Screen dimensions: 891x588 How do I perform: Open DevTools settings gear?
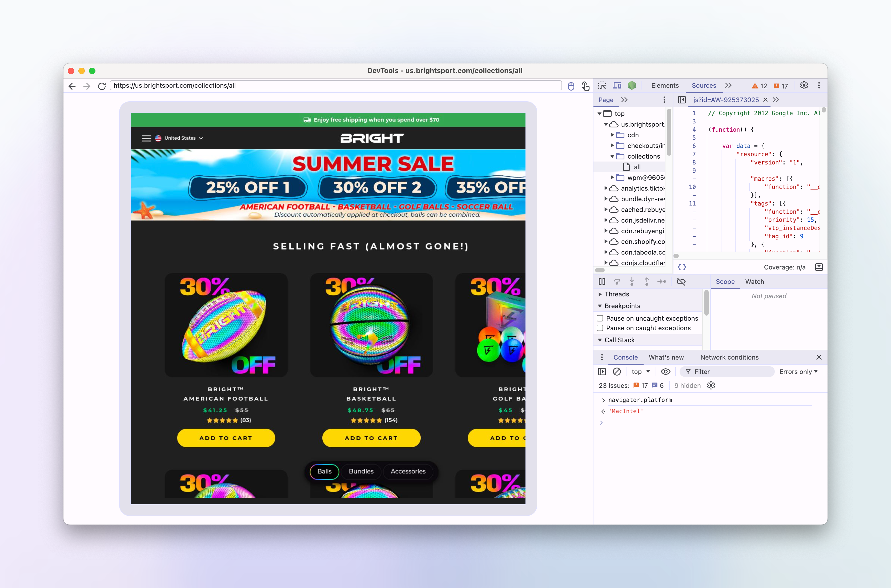pos(804,86)
